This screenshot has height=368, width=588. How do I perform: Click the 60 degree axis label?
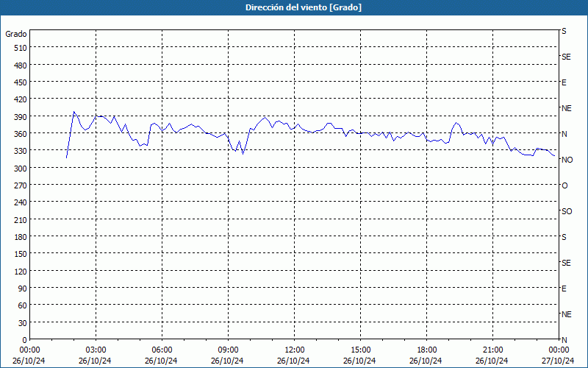coord(23,306)
